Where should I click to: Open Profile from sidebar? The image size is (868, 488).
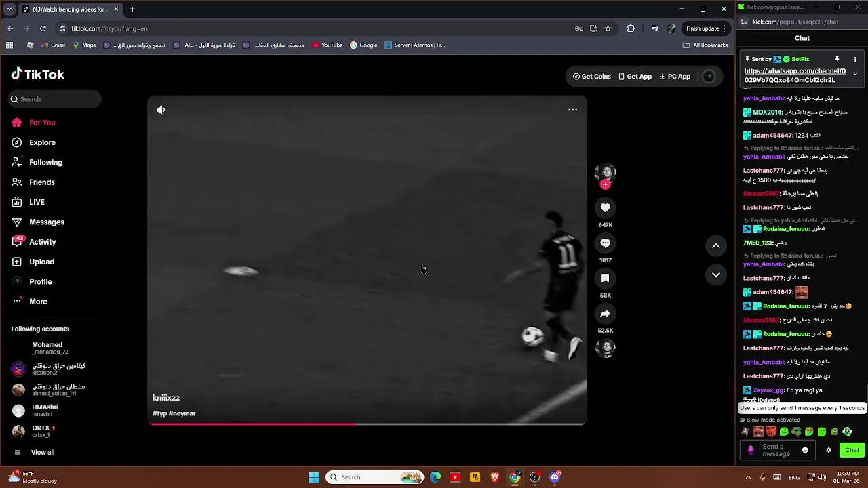(x=32, y=281)
